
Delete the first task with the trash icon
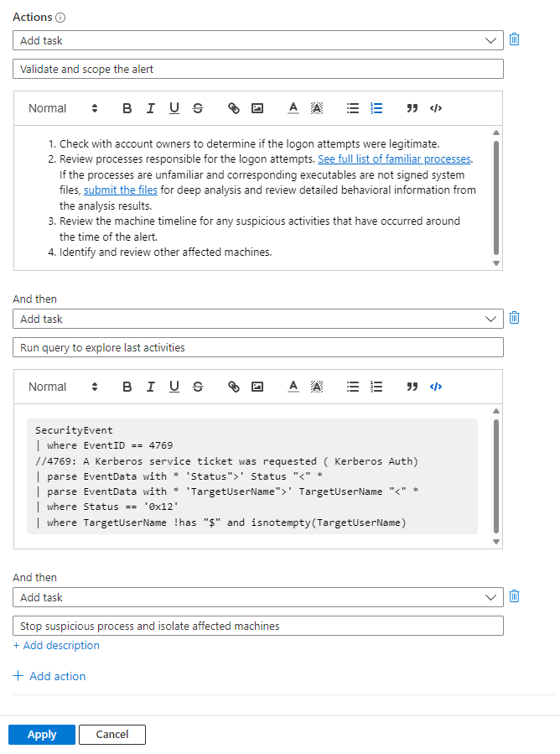point(514,39)
